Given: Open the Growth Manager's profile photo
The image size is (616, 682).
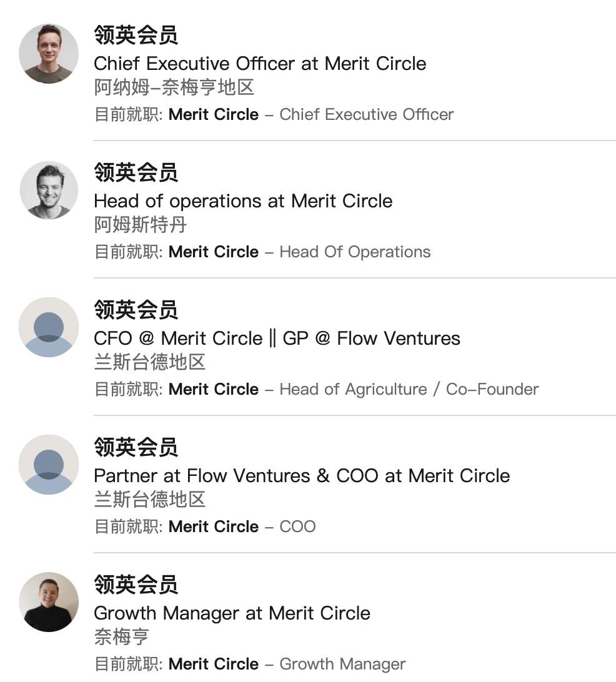Looking at the screenshot, I should click(49, 602).
